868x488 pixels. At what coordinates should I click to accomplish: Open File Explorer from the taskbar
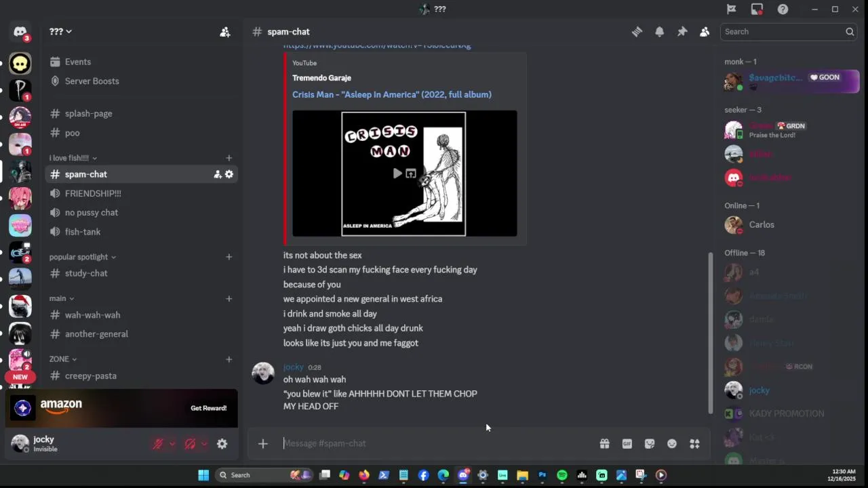tap(522, 475)
